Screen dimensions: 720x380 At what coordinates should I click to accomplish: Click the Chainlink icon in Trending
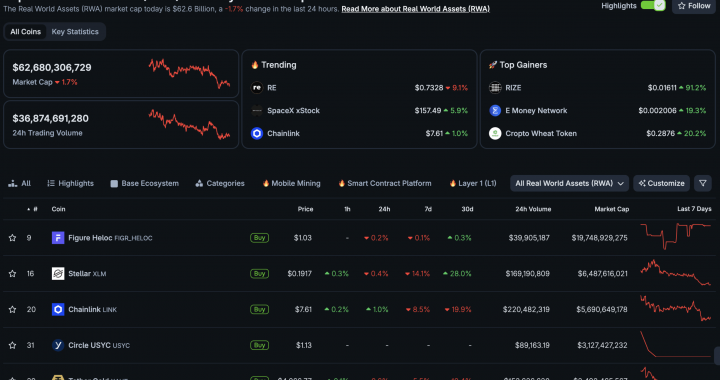click(x=257, y=134)
